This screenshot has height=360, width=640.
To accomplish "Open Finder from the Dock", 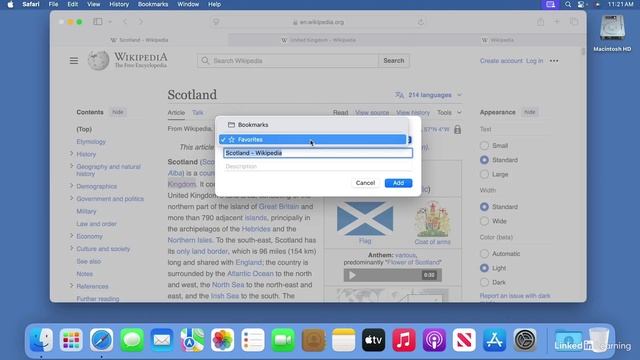I will 41,340.
